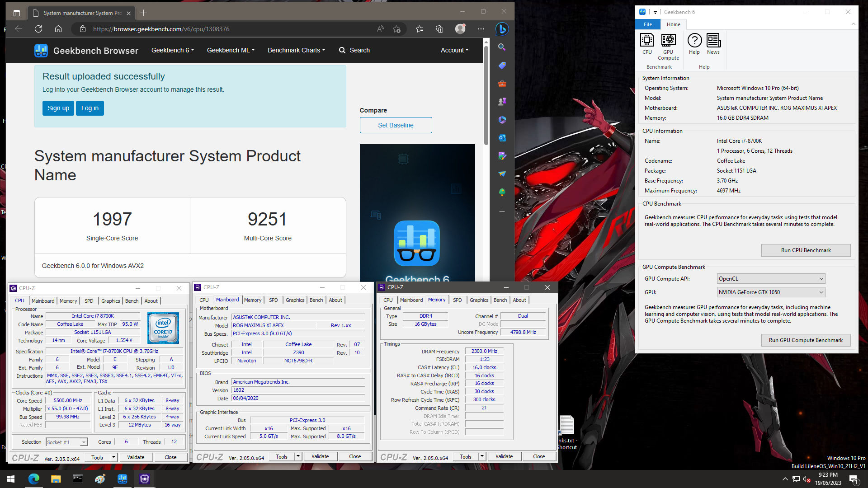Viewport: 868px width, 488px height.
Task: Open the Edge tab actions menu icon
Action: point(17,13)
